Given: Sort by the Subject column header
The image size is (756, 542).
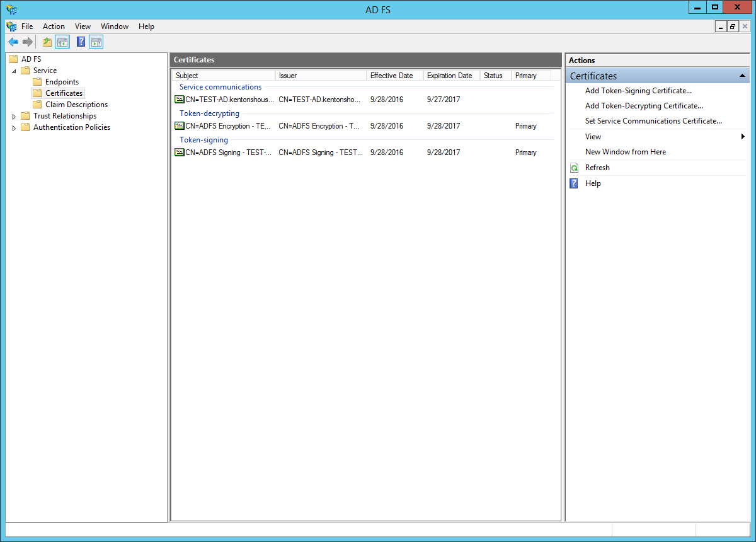Looking at the screenshot, I should pyautogui.click(x=224, y=76).
